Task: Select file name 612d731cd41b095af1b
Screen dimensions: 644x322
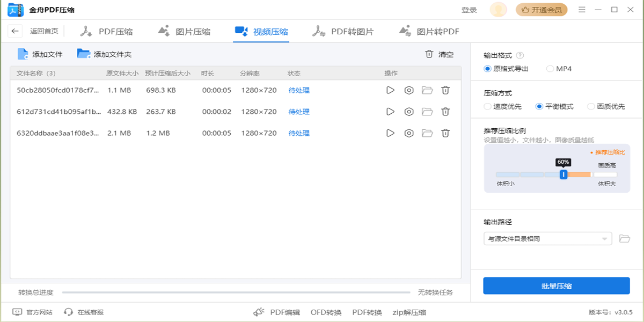Action: (58, 112)
